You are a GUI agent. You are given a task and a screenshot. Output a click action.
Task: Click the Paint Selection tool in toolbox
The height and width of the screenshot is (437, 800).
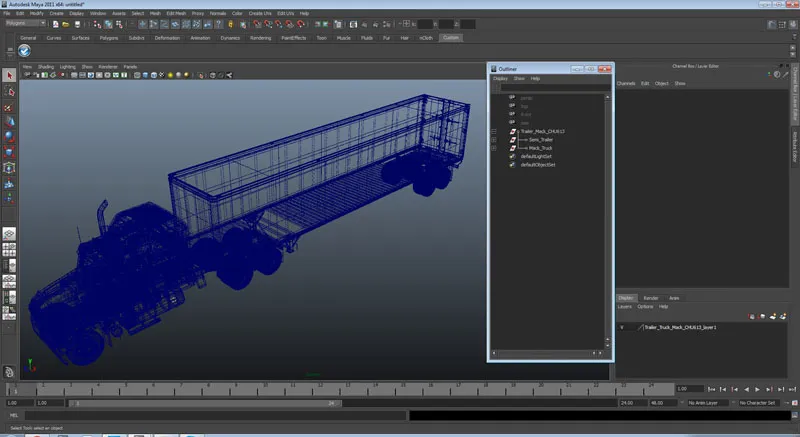[x=9, y=107]
